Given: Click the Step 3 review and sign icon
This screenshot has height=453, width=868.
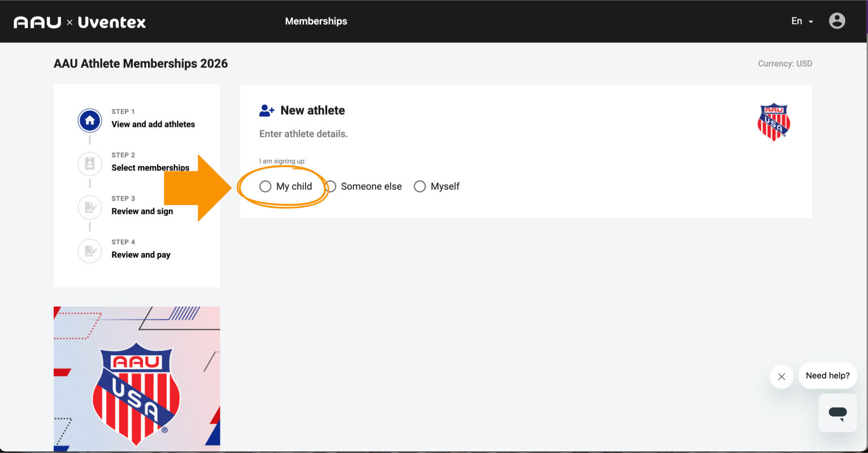Looking at the screenshot, I should (x=90, y=207).
